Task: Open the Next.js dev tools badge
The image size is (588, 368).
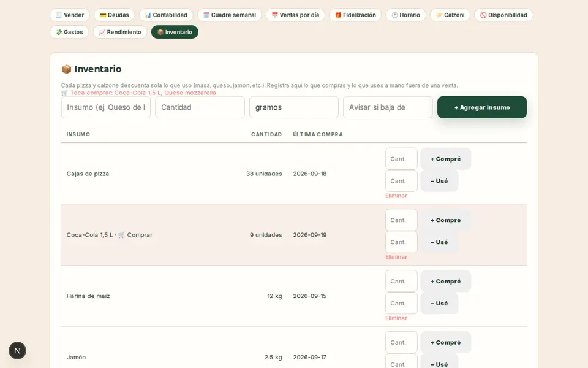Action: click(17, 350)
